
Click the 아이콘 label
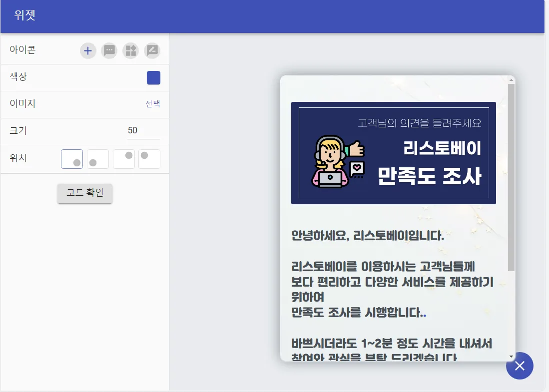point(23,50)
